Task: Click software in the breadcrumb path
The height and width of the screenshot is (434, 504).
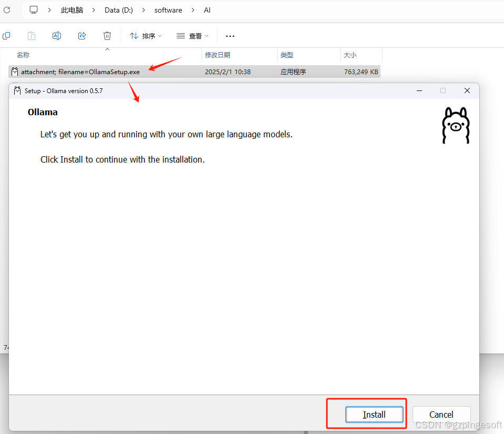Action: pos(168,11)
